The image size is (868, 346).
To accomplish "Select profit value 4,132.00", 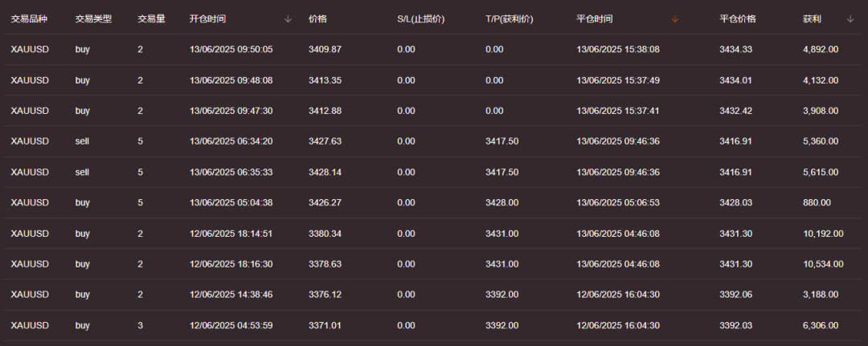I will click(x=821, y=80).
